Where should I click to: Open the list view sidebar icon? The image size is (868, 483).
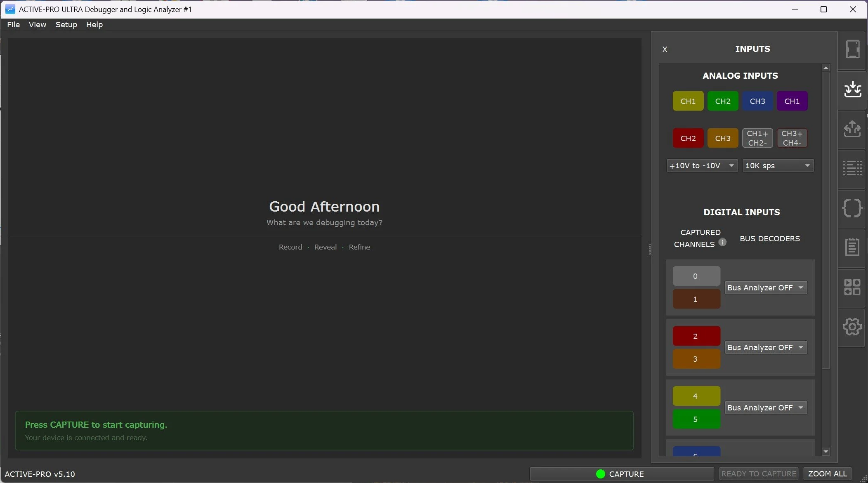click(x=852, y=168)
